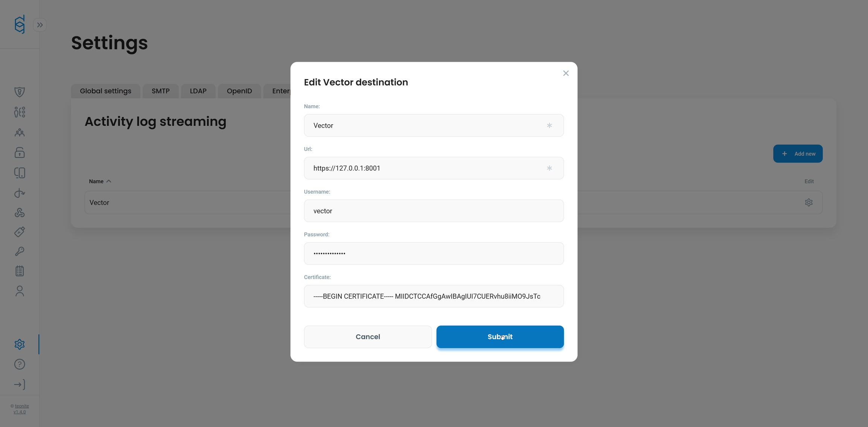868x427 pixels.
Task: Click the Cancel button
Action: pyautogui.click(x=368, y=337)
